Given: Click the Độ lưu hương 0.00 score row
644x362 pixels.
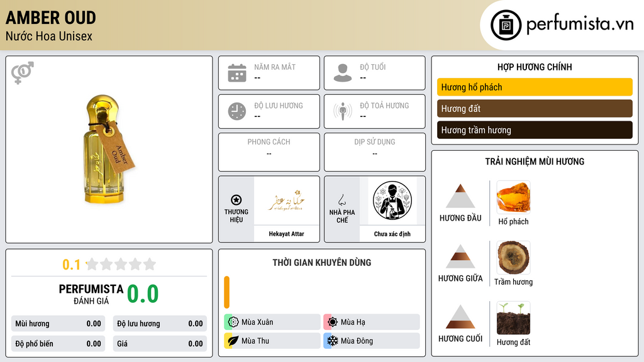Looking at the screenshot, I should pyautogui.click(x=160, y=324).
